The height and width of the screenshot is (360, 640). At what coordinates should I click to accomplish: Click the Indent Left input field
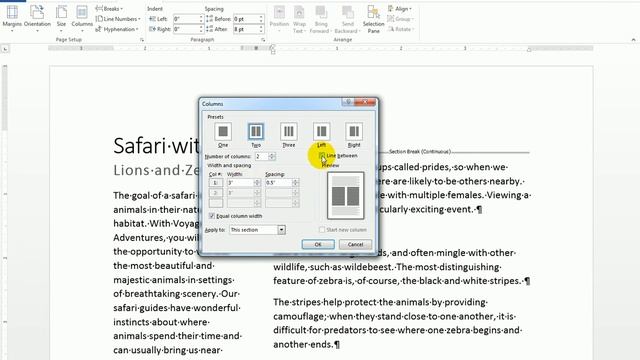coord(186,19)
